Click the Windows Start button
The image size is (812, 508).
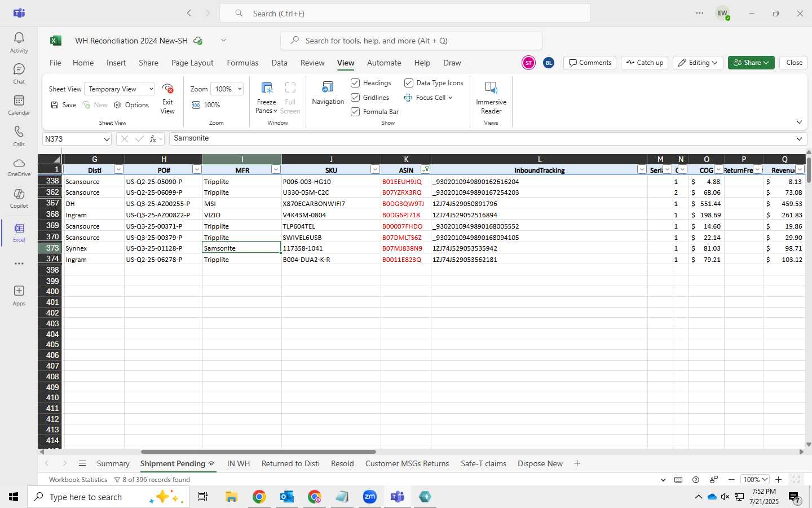click(x=14, y=497)
